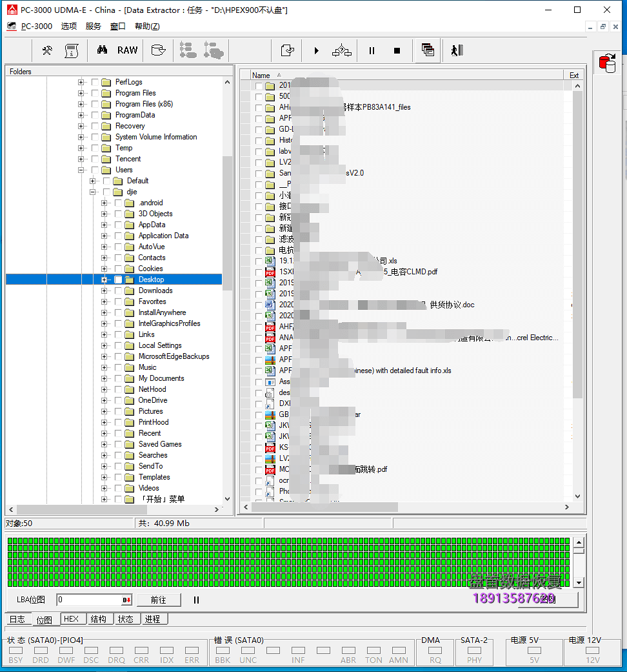
Task: Click the Excel icon of 19.1 xls file
Action: (x=270, y=261)
